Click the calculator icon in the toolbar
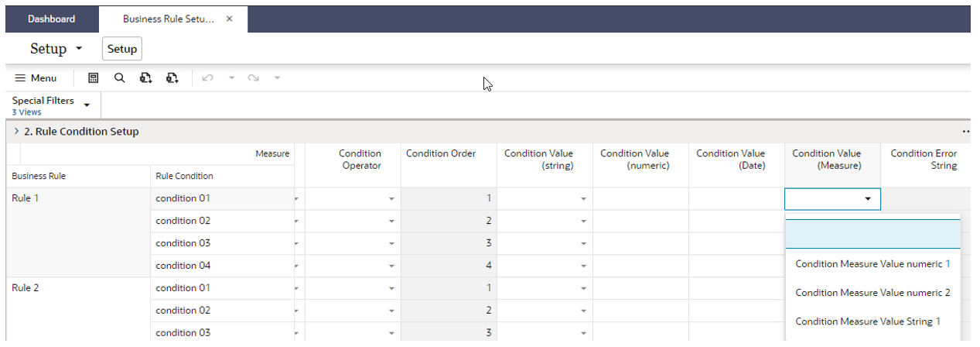Screen dimensions: 980x347 coord(94,78)
